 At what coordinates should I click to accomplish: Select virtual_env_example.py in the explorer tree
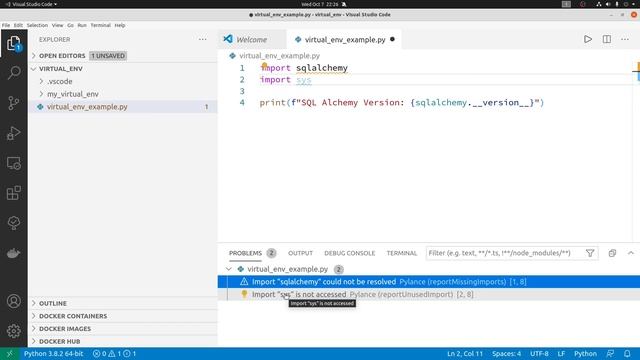click(122, 107)
